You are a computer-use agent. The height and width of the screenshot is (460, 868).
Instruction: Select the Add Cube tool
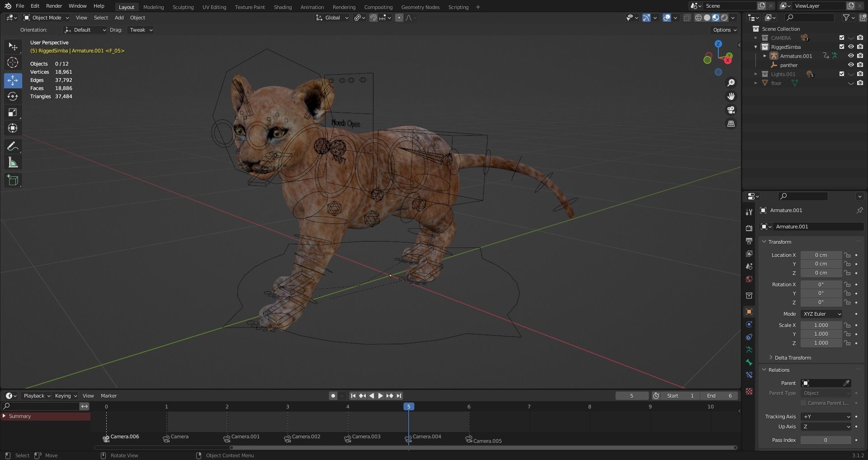(13, 180)
